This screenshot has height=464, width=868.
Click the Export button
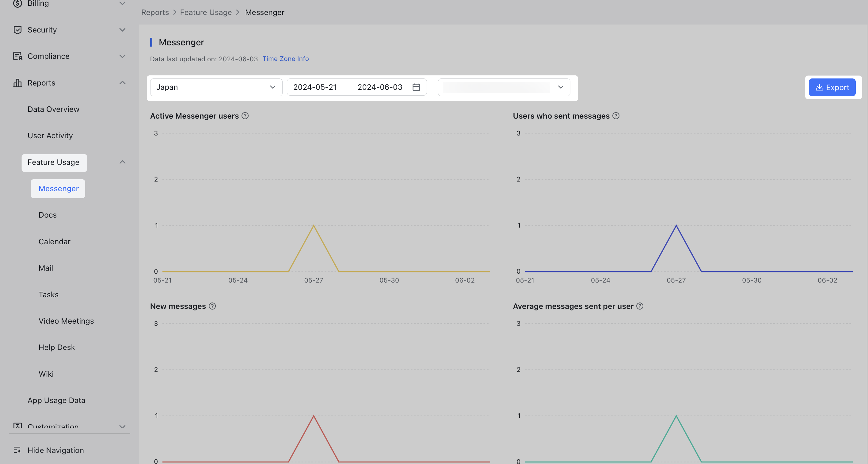tap(832, 87)
